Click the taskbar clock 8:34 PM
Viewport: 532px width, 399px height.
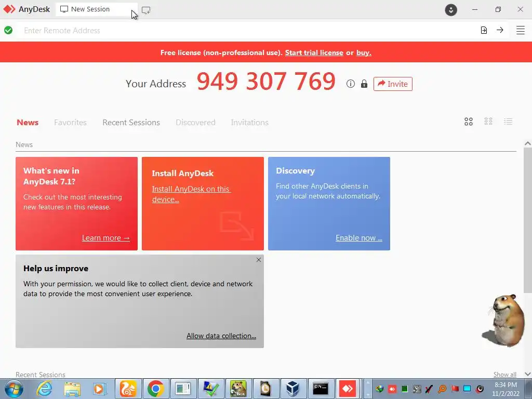[x=506, y=385]
